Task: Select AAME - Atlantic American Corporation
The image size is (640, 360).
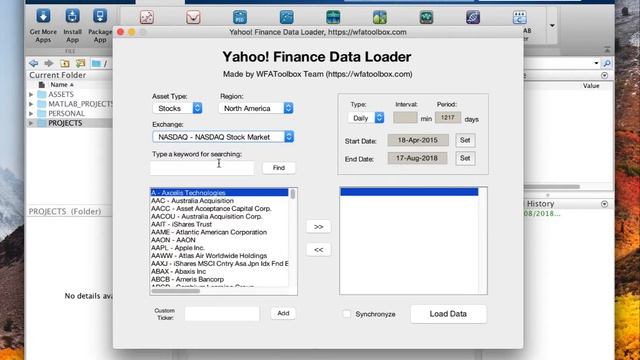Action: [x=220, y=232]
